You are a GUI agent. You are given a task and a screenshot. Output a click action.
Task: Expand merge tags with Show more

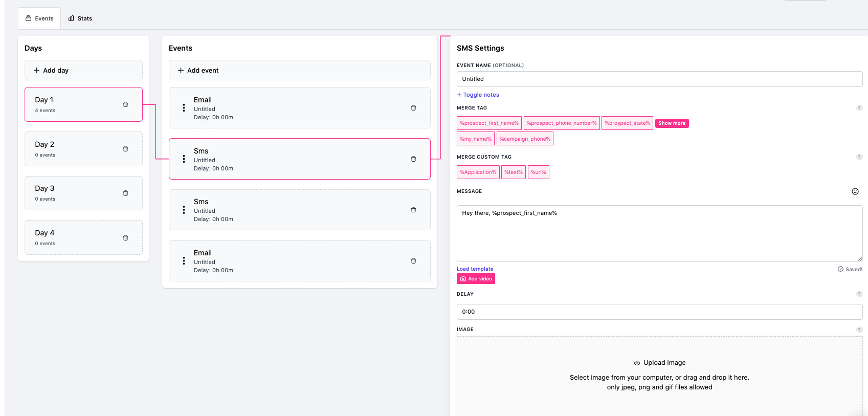point(672,123)
